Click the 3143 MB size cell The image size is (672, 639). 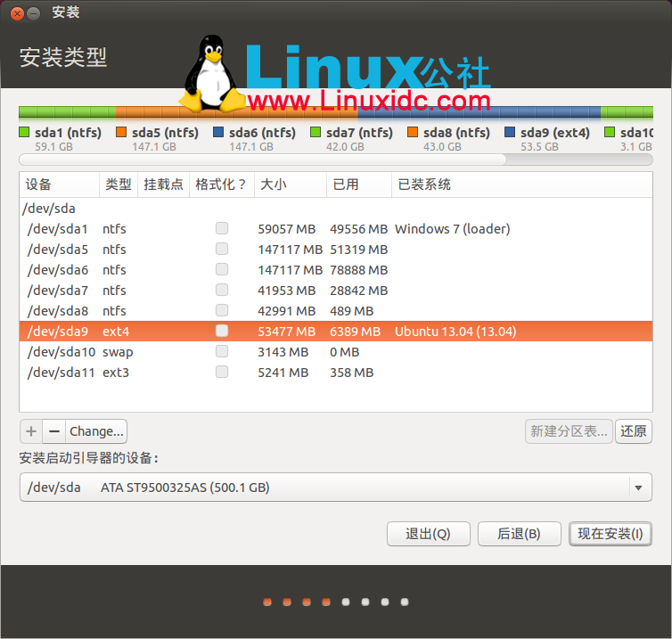point(283,352)
